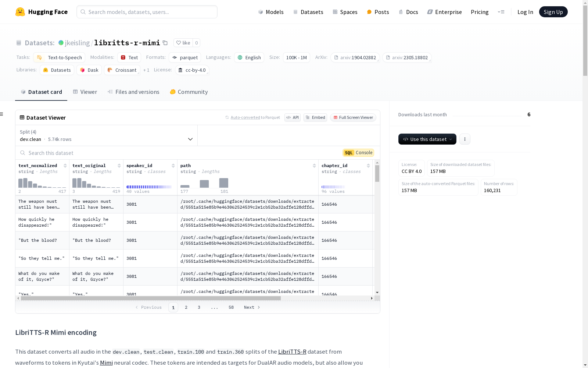The image size is (588, 368).
Task: Open the Mimi link in the description
Action: coord(106,363)
